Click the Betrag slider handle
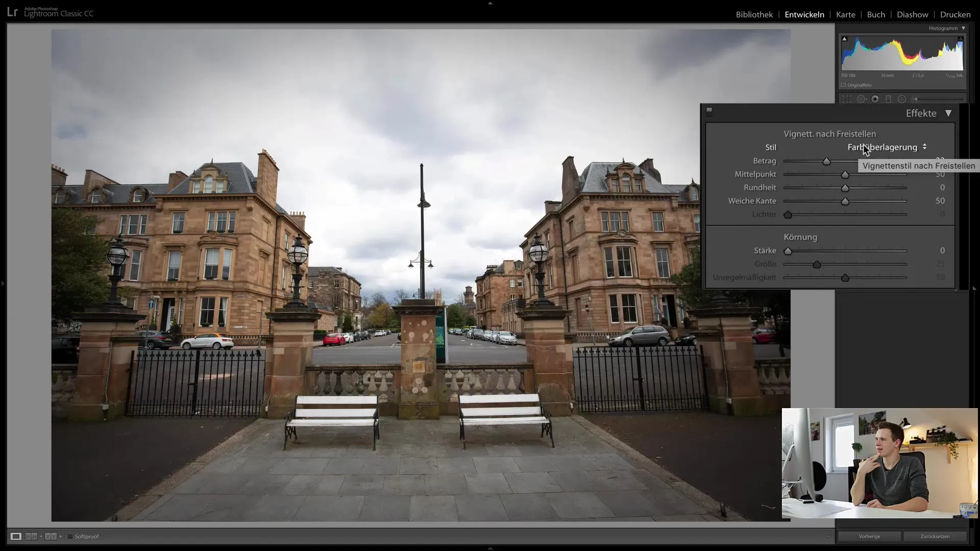 [x=826, y=161]
